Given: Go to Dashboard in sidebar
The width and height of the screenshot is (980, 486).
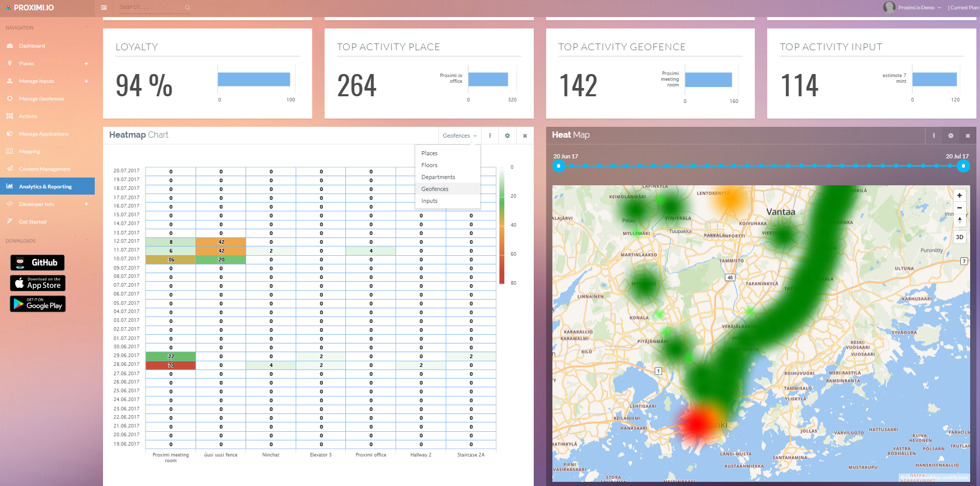Looking at the screenshot, I should pyautogui.click(x=32, y=46).
